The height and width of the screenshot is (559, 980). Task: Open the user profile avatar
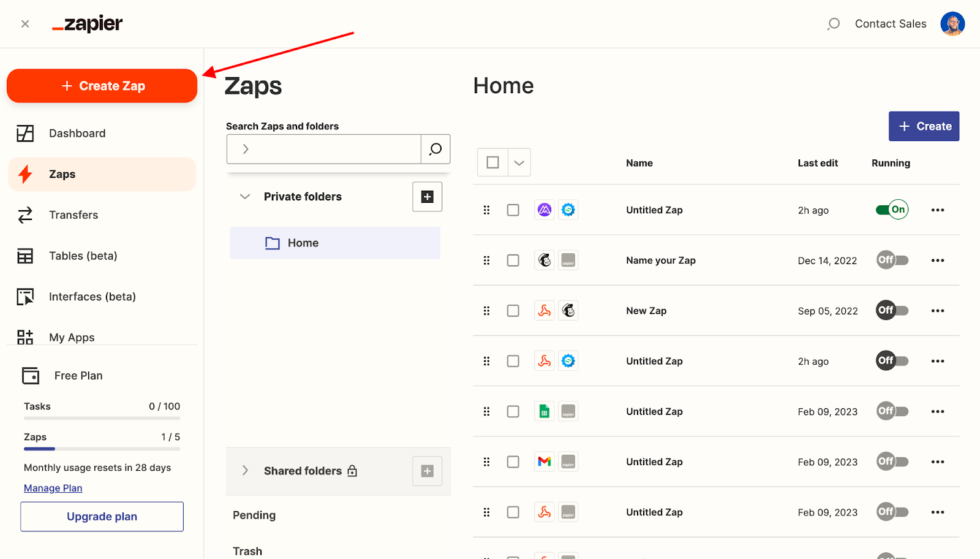[952, 24]
